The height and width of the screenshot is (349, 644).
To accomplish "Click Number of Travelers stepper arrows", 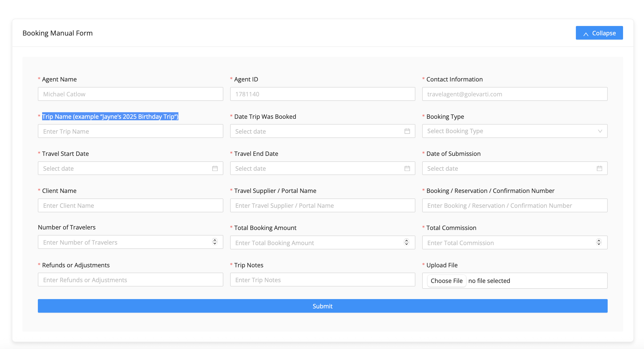I will [x=215, y=242].
